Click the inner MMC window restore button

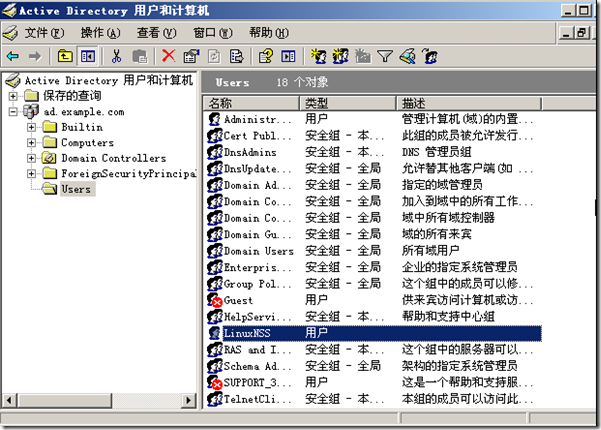click(x=581, y=33)
